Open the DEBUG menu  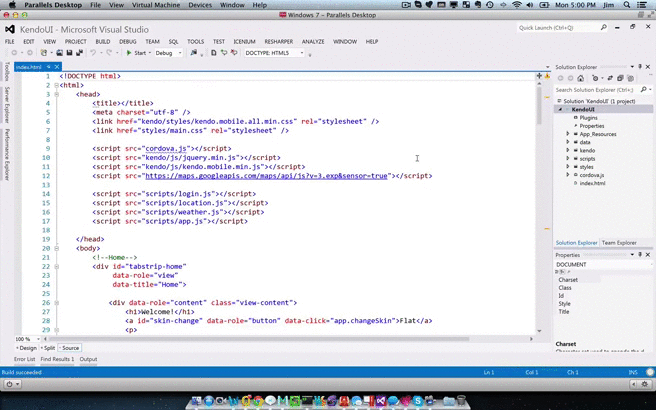[128, 41]
